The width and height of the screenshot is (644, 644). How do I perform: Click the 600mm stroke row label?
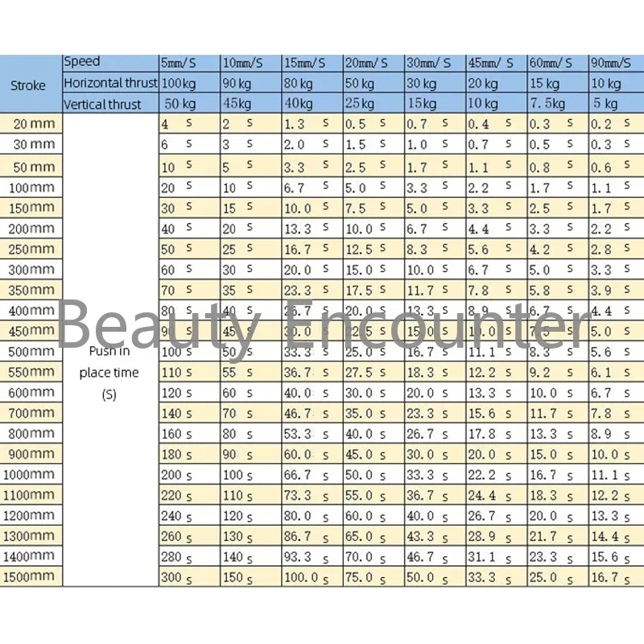tap(31, 393)
